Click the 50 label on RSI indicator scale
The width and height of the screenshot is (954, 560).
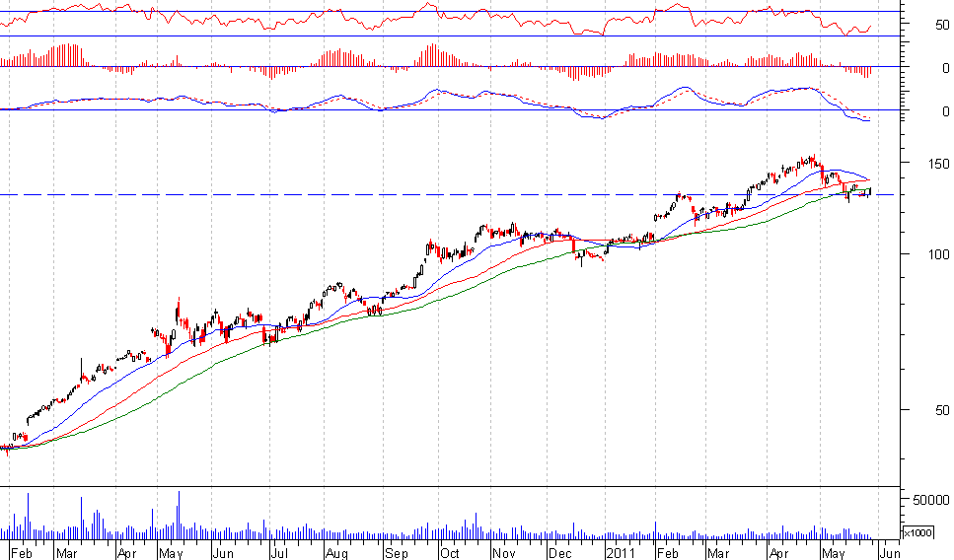click(942, 25)
